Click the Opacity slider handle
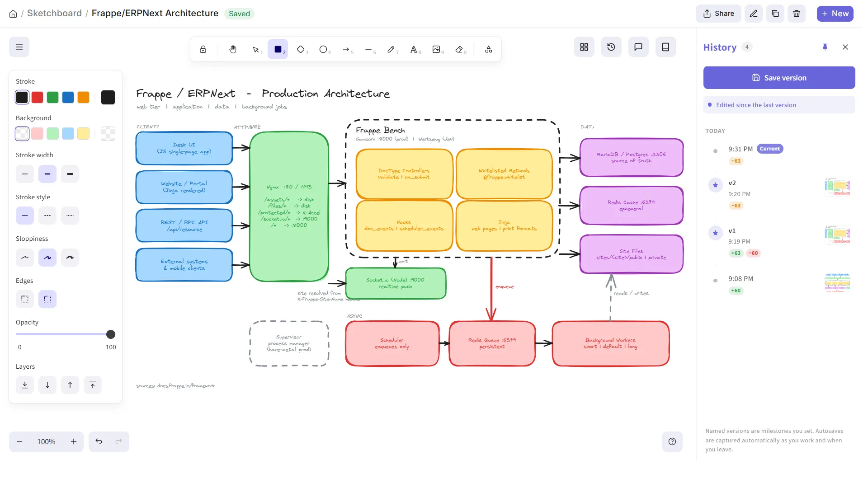 (x=111, y=334)
